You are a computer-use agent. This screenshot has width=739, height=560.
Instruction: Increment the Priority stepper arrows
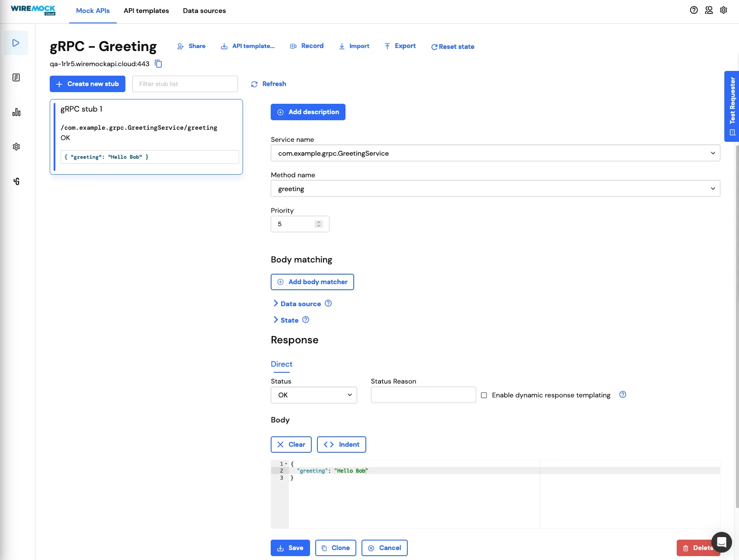pos(319,222)
